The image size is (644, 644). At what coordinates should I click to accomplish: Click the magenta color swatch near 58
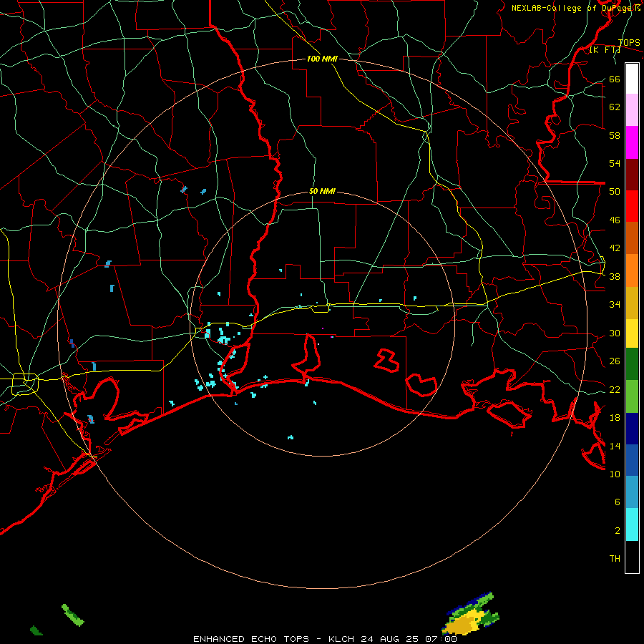[632, 142]
